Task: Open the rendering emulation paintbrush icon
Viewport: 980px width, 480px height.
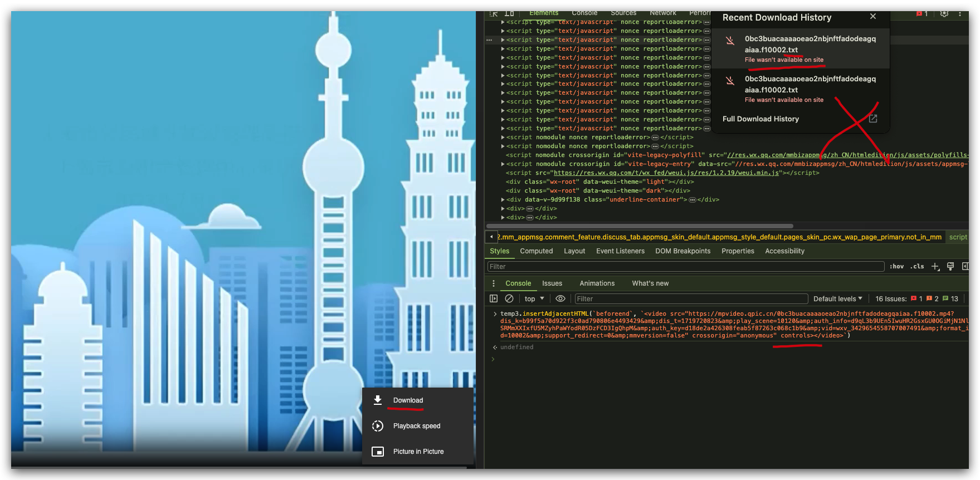Action: pyautogui.click(x=950, y=267)
